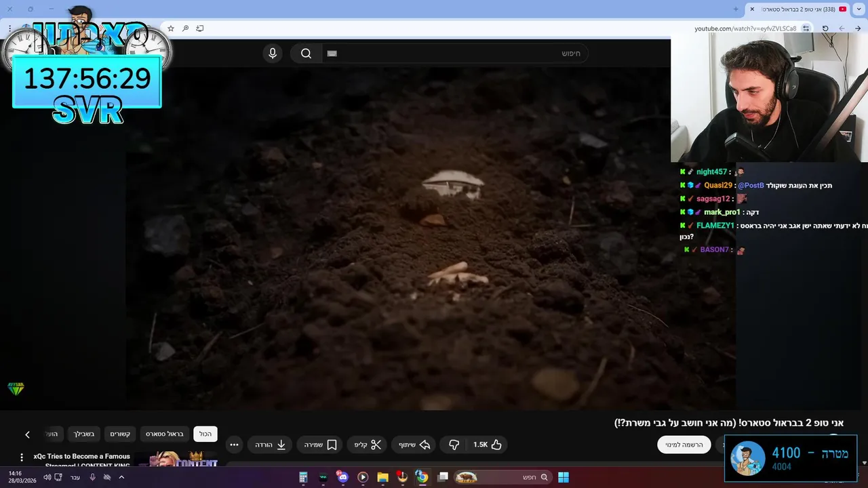
Task: Open the Windows Start button
Action: pos(564,477)
